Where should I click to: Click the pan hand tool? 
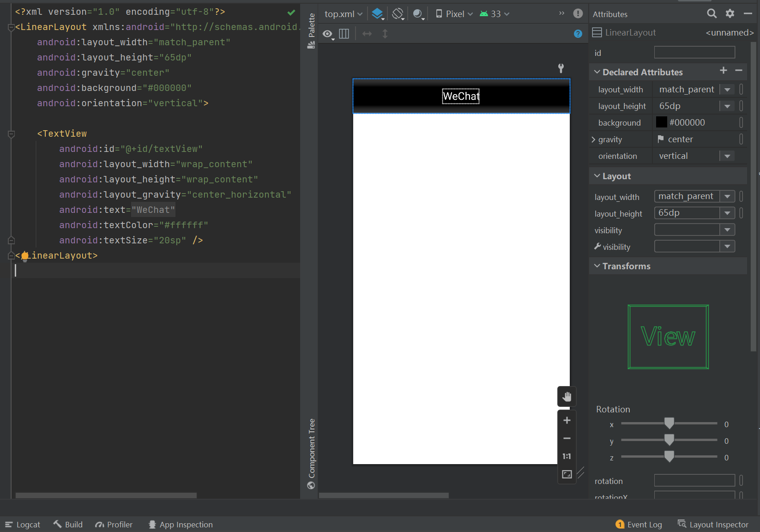(x=567, y=397)
